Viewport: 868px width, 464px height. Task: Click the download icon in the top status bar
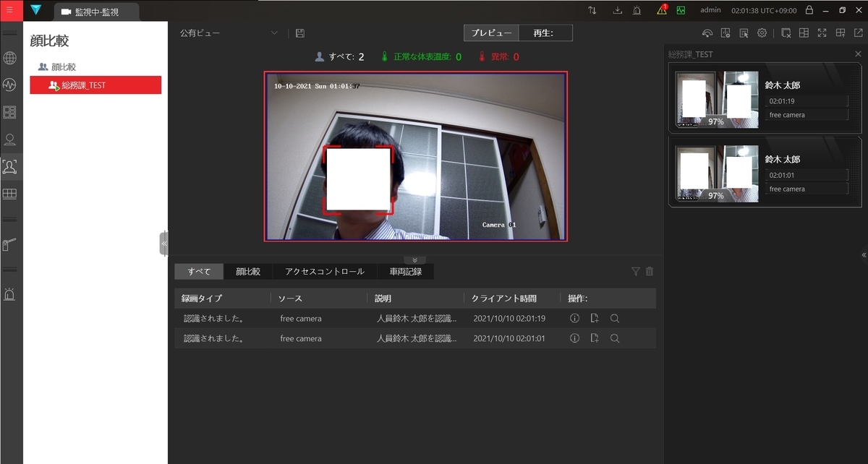pos(617,10)
